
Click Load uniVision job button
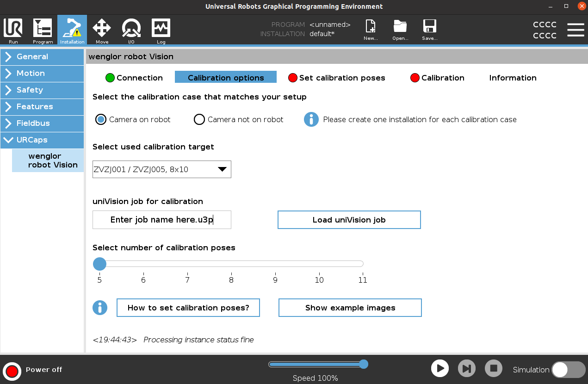[349, 220]
